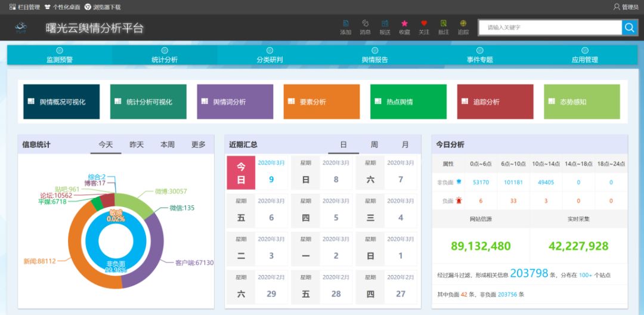
Task: Open the 批注 annotation icon
Action: [444, 27]
